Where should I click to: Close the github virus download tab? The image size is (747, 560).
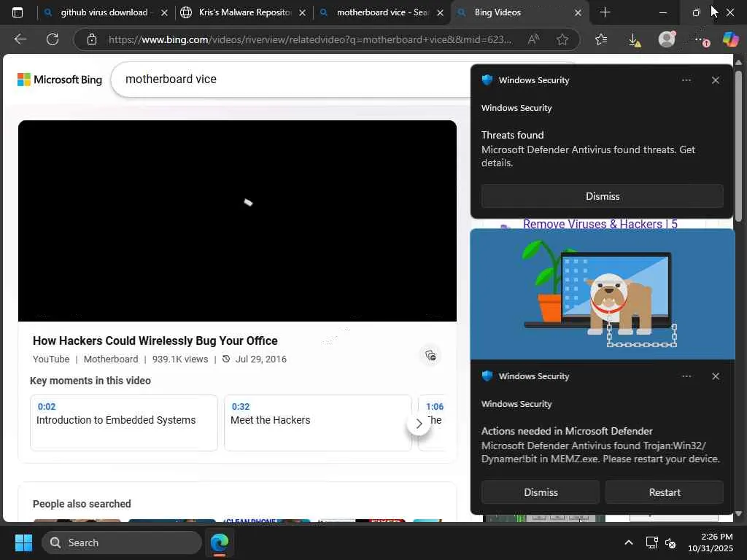164,13
